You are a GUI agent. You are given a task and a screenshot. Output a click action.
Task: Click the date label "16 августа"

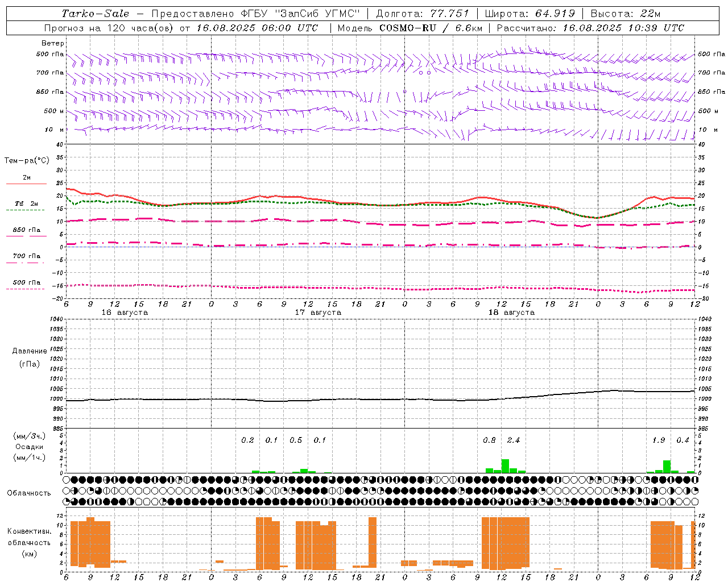pos(125,313)
